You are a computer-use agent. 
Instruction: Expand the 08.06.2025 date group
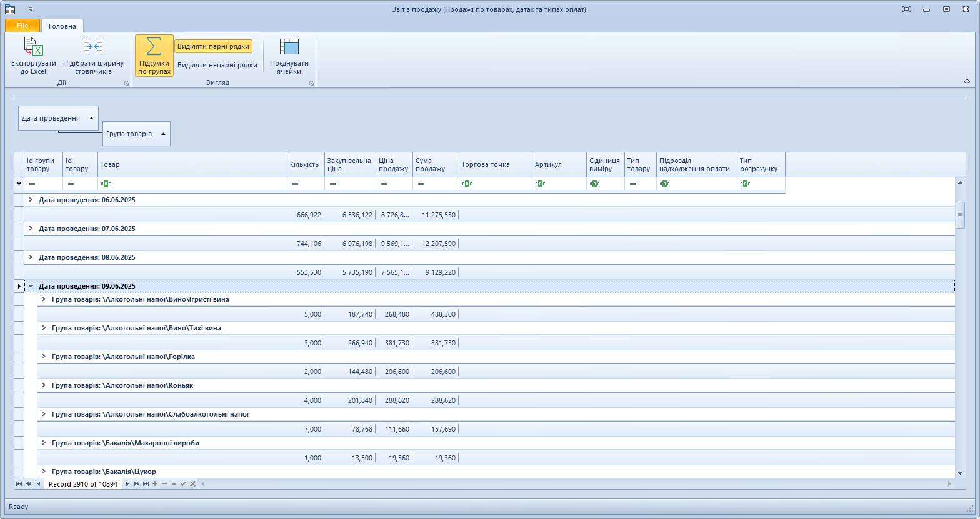click(x=31, y=257)
